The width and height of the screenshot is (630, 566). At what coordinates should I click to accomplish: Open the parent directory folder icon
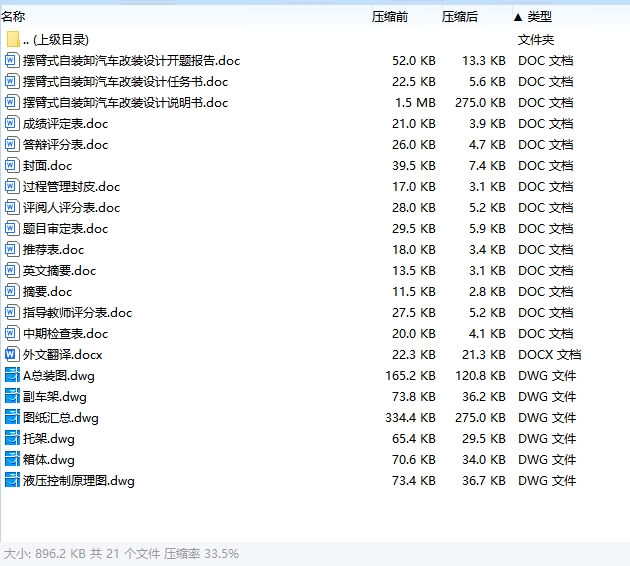coord(13,39)
